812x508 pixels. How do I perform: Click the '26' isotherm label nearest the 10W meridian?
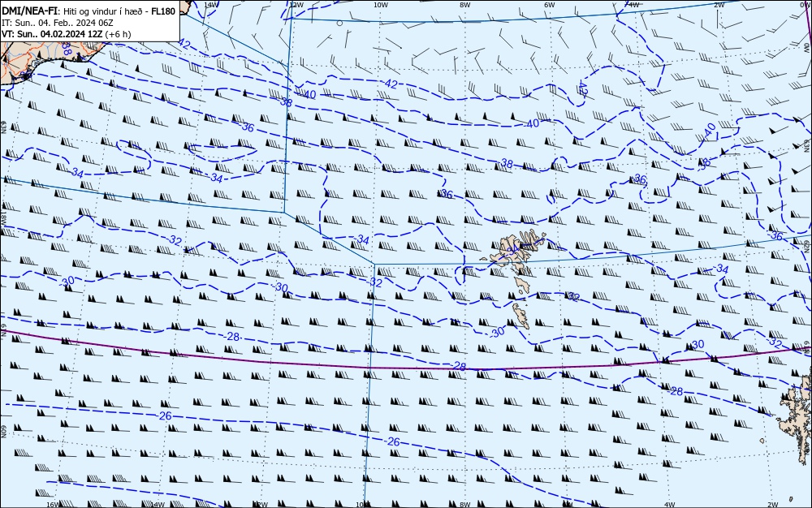point(394,441)
